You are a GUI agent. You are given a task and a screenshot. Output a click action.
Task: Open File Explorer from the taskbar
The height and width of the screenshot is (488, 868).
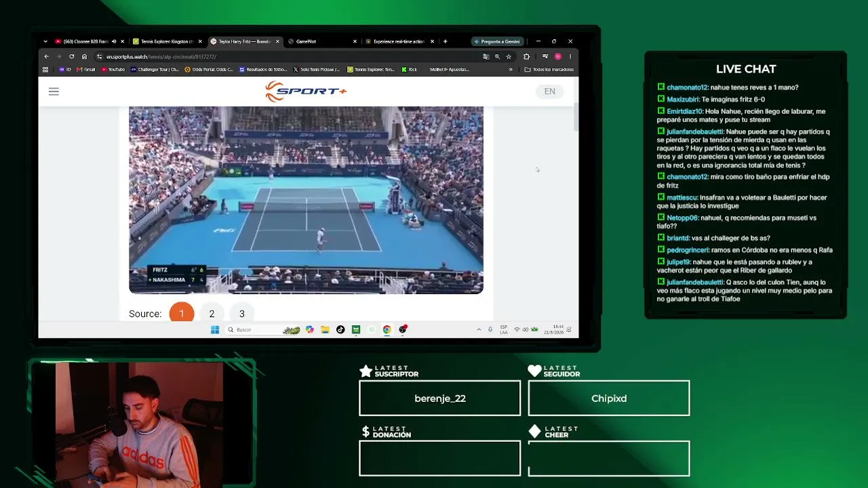coord(325,329)
